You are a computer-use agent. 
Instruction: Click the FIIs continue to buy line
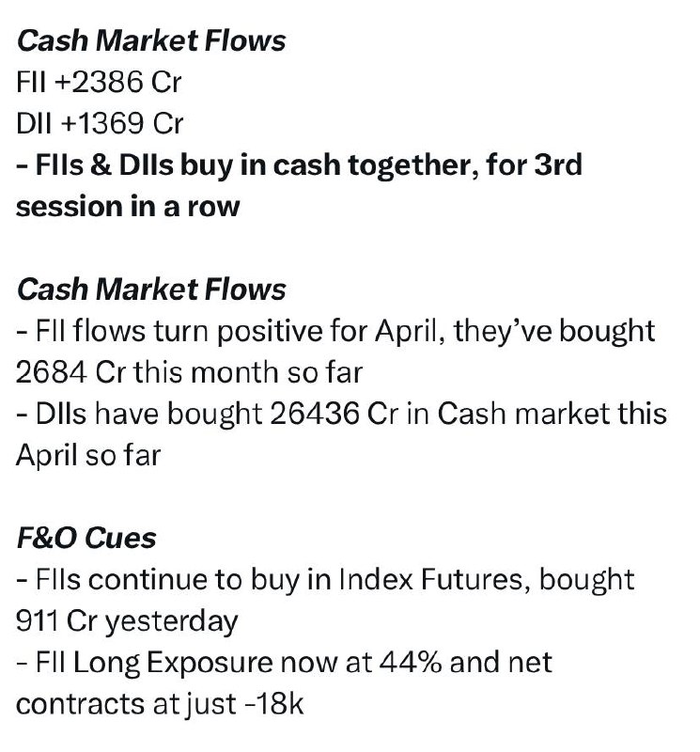(325, 580)
